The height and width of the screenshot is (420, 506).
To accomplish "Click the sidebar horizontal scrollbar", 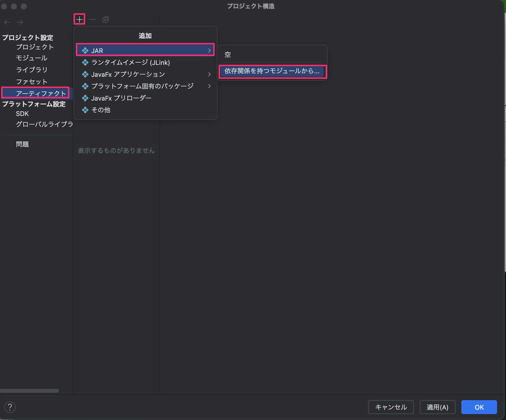I will click(29, 391).
